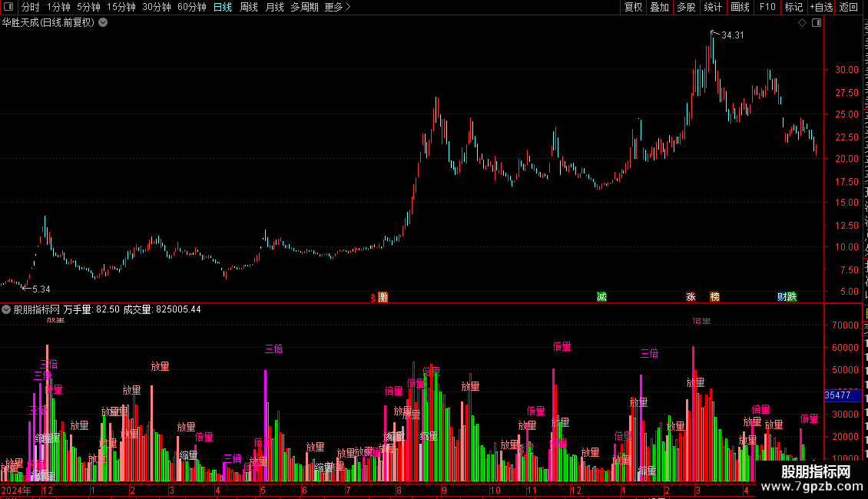Click the diamond marker icon
The height and width of the screenshot is (499, 868).
pyautogui.click(x=802, y=23)
